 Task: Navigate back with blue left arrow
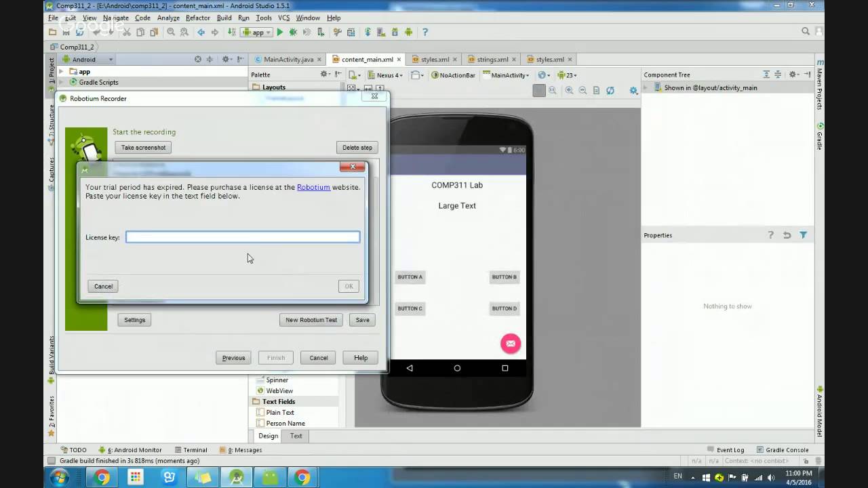click(x=201, y=32)
